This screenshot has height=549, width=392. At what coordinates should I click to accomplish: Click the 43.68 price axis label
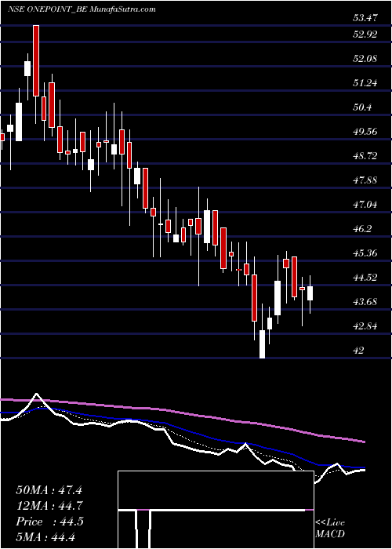tap(365, 302)
